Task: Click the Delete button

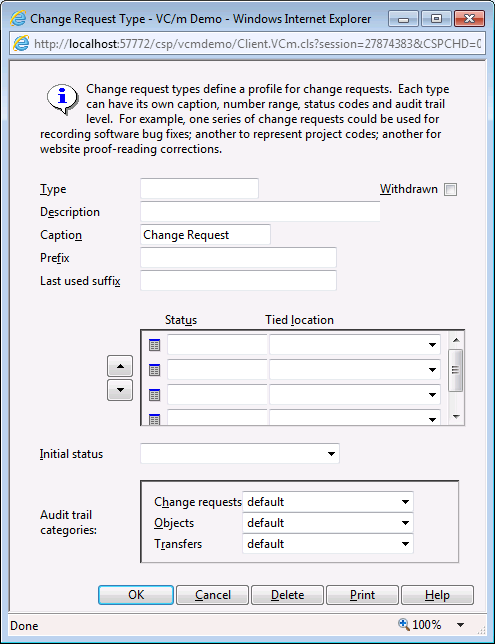Action: click(x=288, y=595)
